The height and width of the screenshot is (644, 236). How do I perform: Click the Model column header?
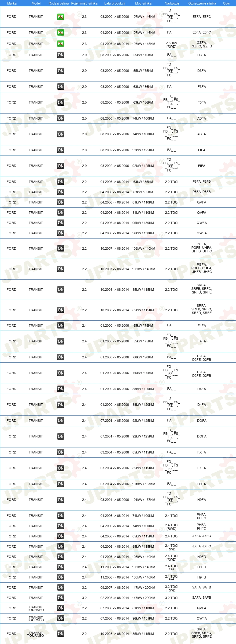click(x=36, y=3)
